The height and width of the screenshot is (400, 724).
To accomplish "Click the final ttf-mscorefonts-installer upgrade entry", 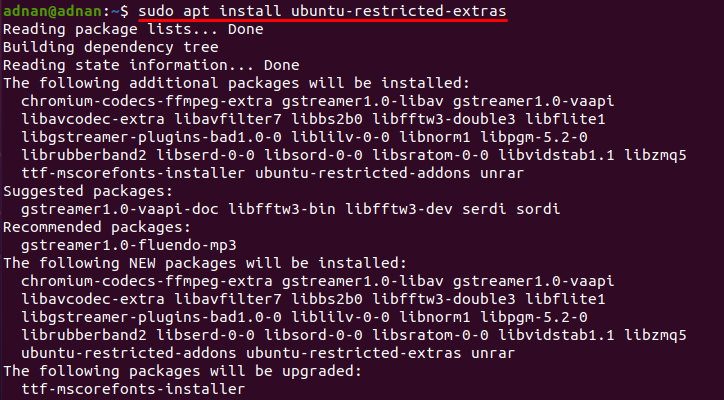I will 133,389.
